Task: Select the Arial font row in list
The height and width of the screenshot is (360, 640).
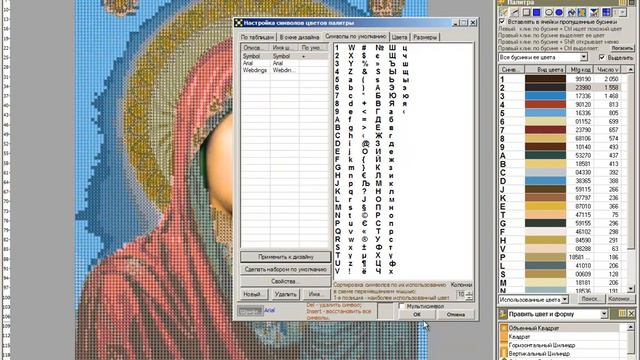Action: (284, 63)
